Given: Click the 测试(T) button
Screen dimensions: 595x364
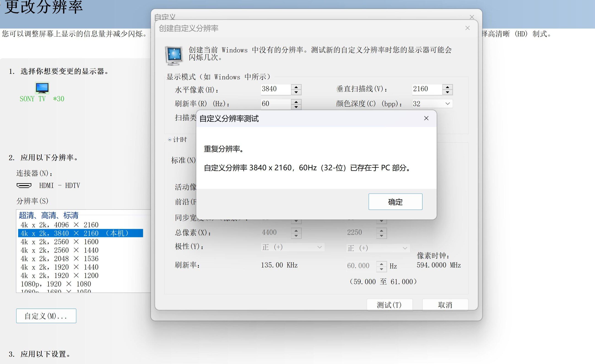Looking at the screenshot, I should [389, 305].
